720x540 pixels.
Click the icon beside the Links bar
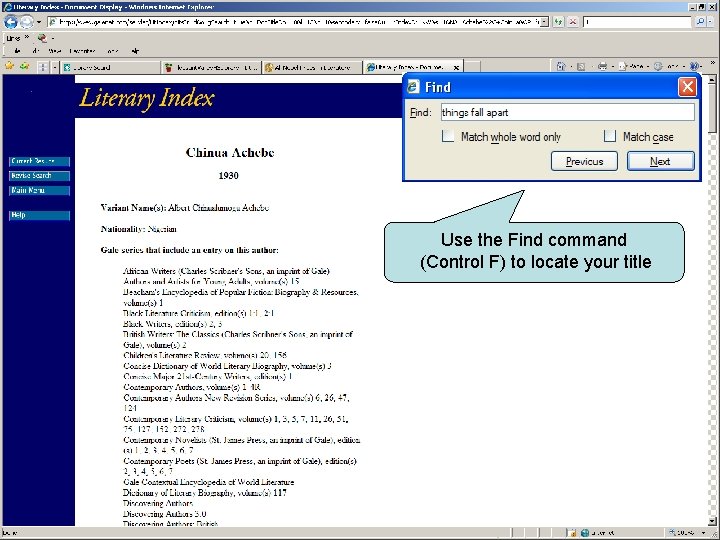42,38
